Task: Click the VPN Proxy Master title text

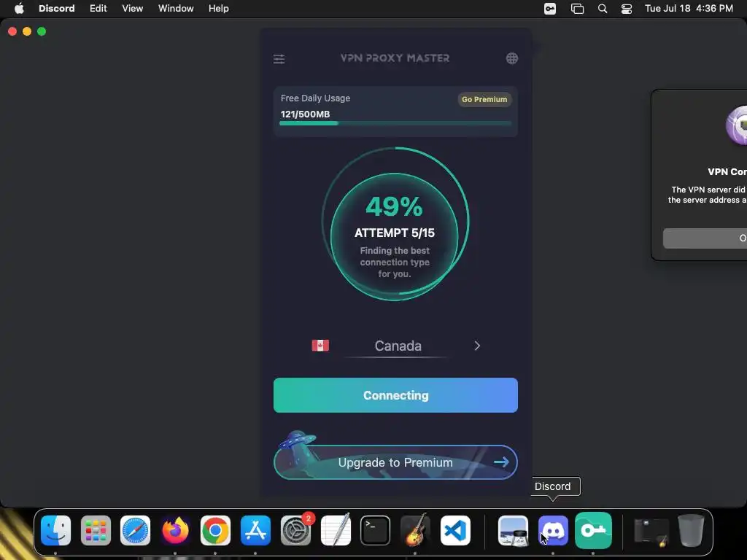Action: point(395,58)
